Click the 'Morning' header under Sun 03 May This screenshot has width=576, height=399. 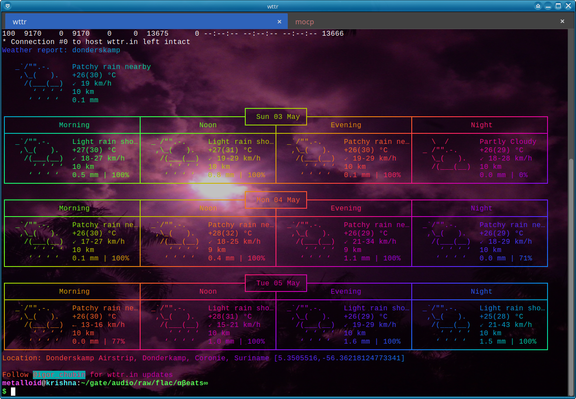pyautogui.click(x=74, y=125)
